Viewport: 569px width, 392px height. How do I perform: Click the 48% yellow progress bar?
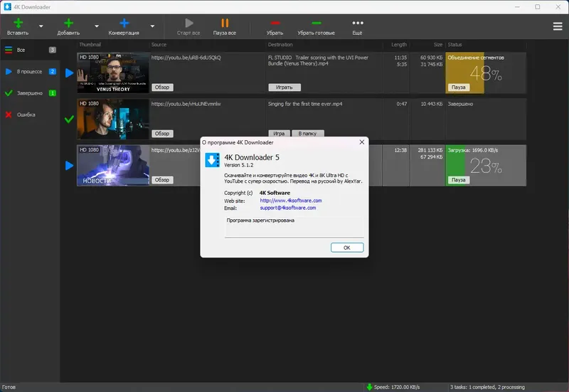pyautogui.click(x=465, y=73)
